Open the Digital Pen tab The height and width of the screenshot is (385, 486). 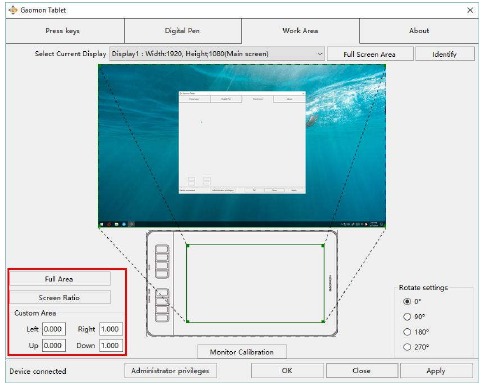[x=183, y=31]
